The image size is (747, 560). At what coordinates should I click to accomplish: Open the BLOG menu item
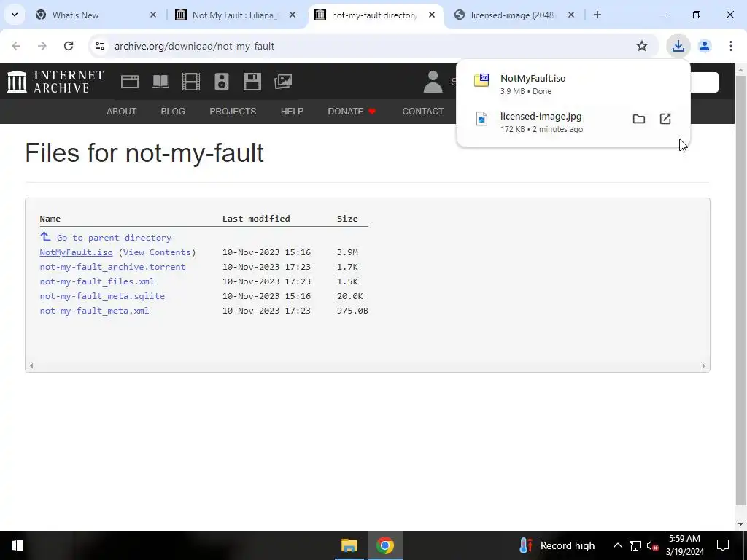[173, 112]
